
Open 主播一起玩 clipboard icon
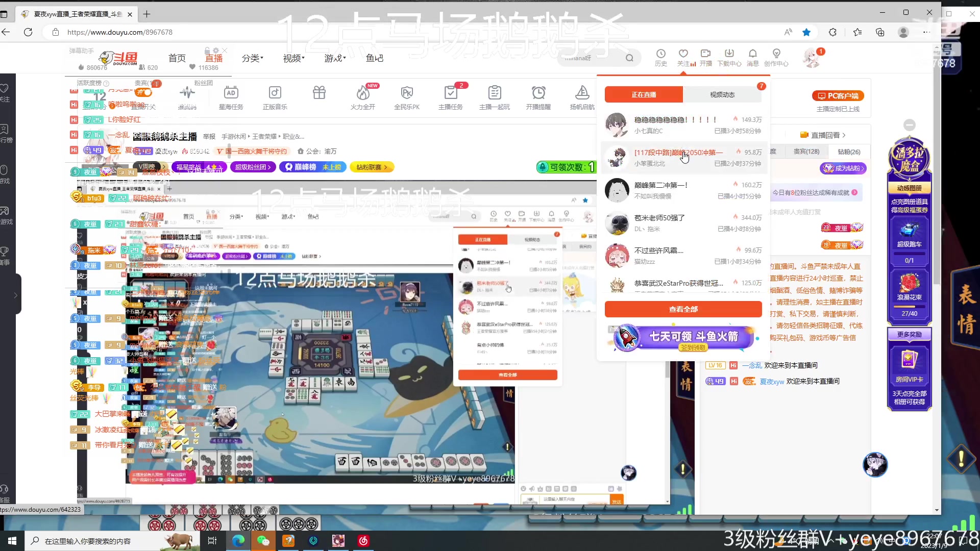pos(495,97)
